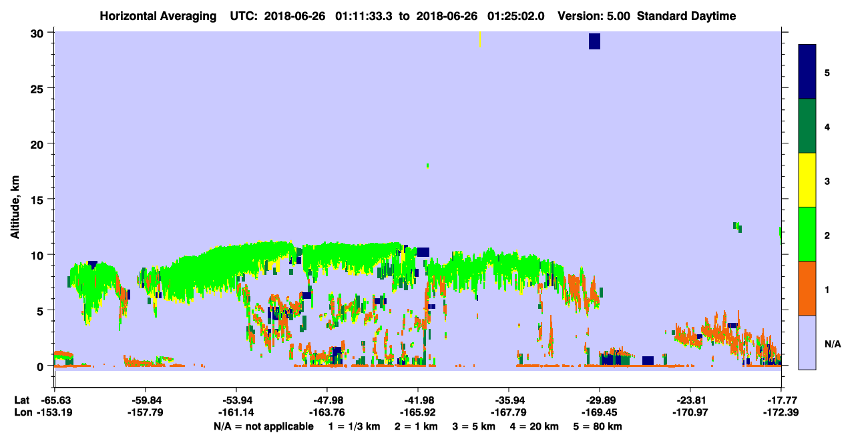Click the '5 = 80 km' legend note
The width and height of the screenshot is (868, 445).
click(x=599, y=426)
